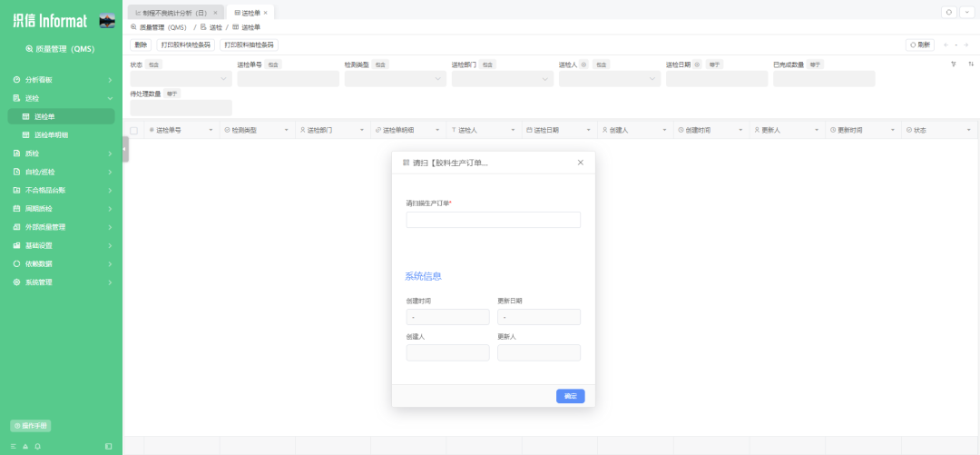
Task: Click the 打印胶料快检条码 button
Action: click(186, 45)
